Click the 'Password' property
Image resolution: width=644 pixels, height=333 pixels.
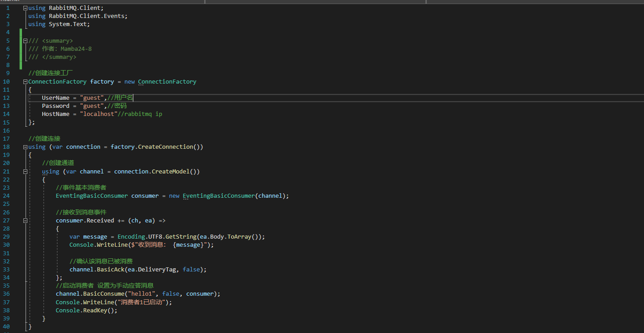click(x=56, y=106)
